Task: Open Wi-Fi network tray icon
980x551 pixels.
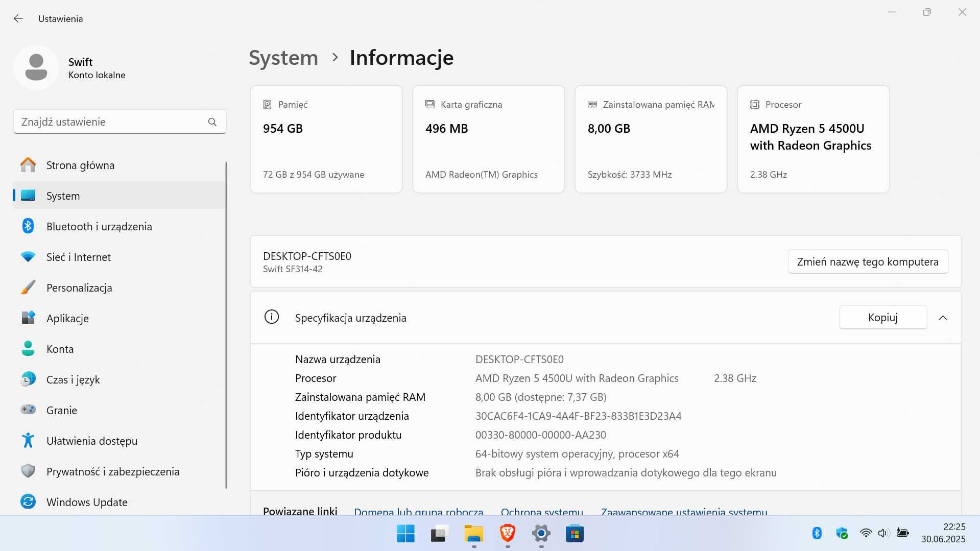Action: click(866, 533)
